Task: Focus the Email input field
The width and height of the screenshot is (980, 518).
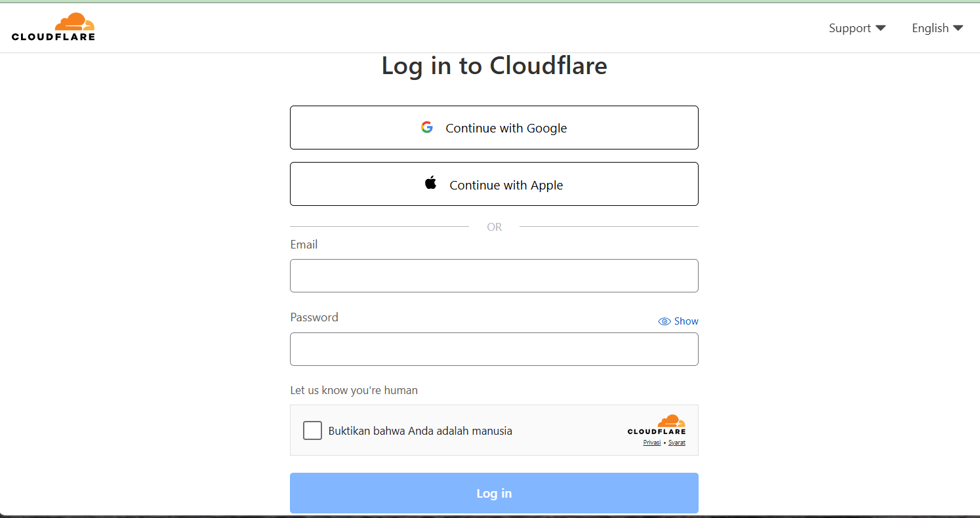Action: [x=494, y=275]
